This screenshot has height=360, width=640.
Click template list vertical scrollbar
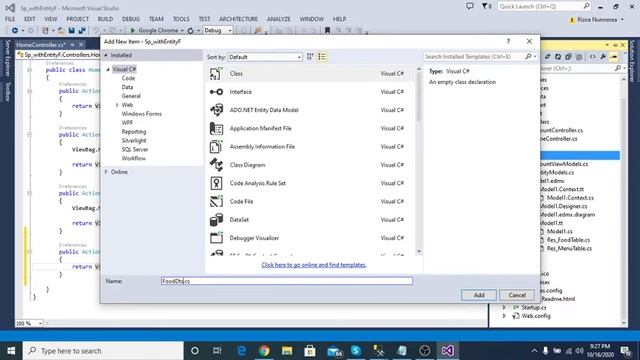(x=419, y=160)
